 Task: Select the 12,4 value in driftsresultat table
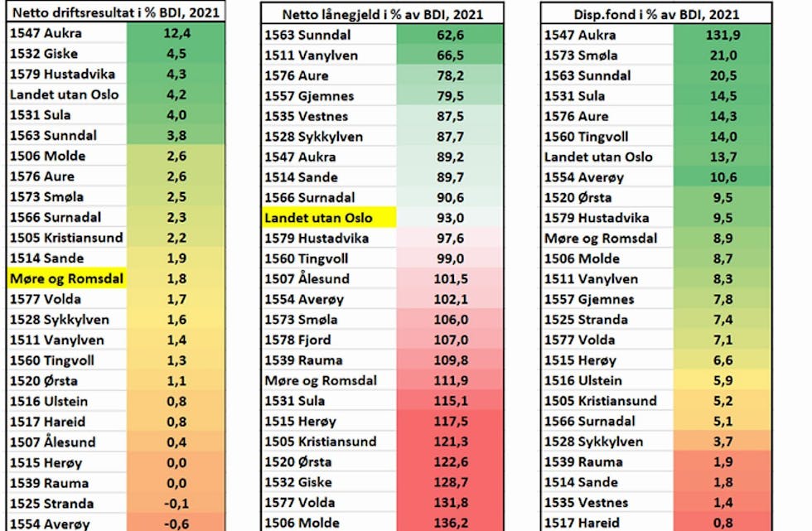pos(176,33)
